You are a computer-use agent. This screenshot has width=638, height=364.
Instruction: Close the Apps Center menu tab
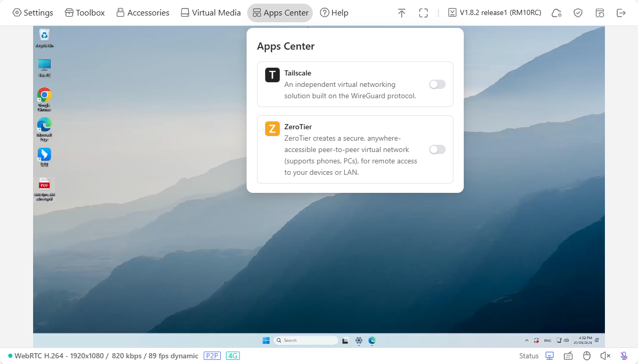pos(280,13)
